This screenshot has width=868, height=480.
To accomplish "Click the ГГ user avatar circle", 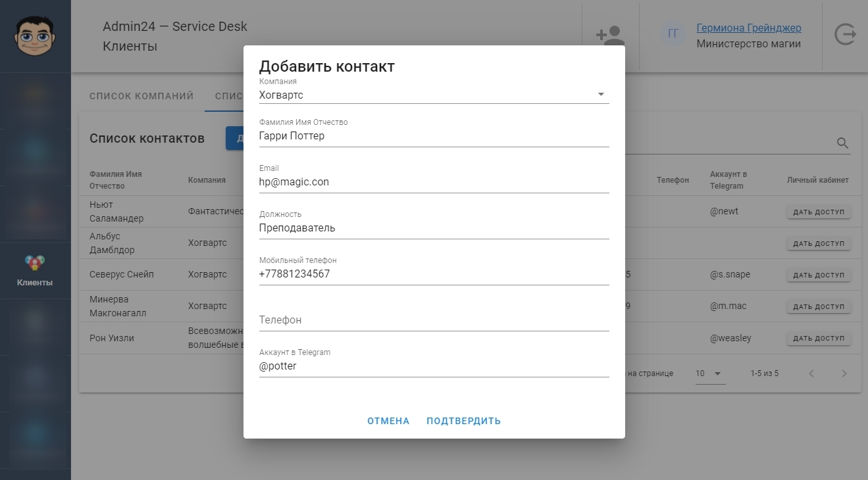I will pos(673,34).
